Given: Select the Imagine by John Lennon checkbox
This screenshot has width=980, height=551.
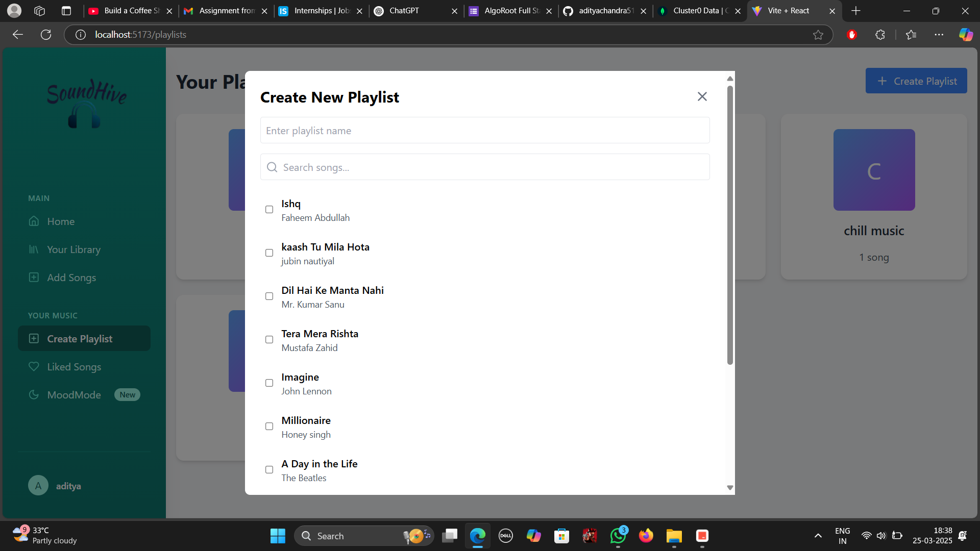Looking at the screenshot, I should (269, 383).
